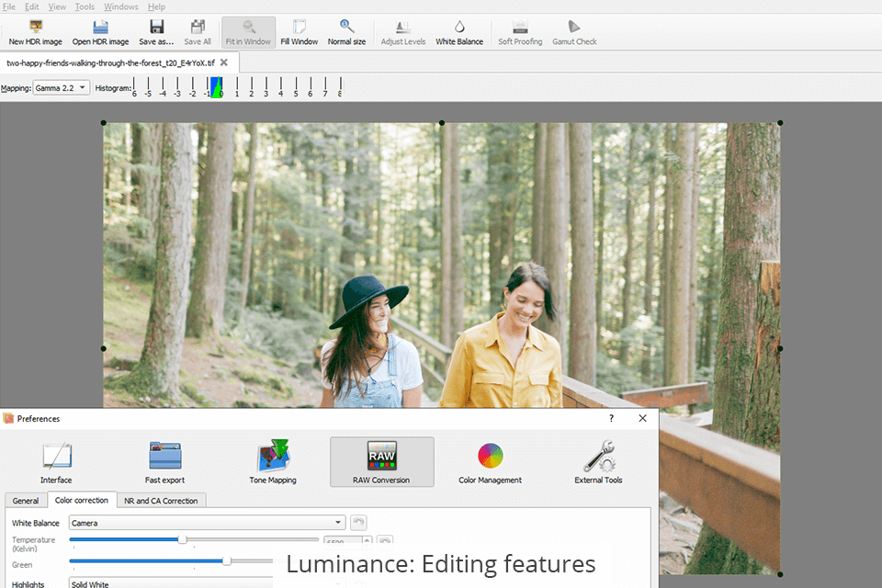Reset White Balance to default arrow
Image resolution: width=882 pixels, height=588 pixels.
pyautogui.click(x=358, y=523)
